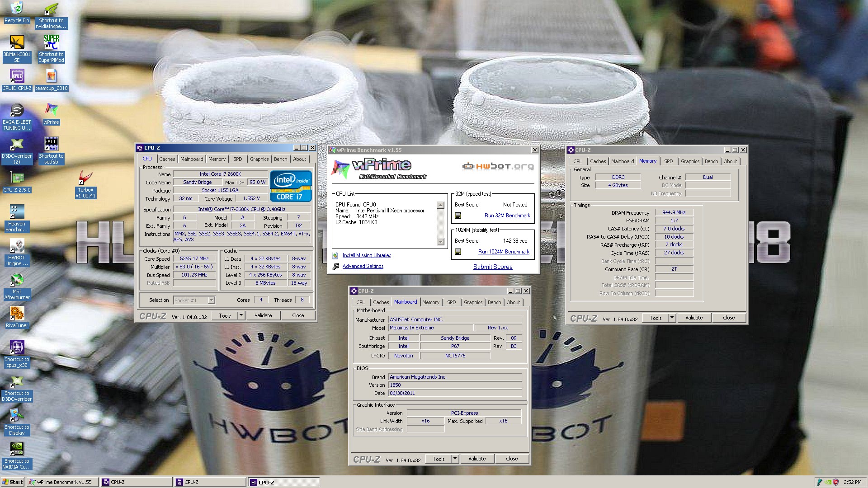This screenshot has width=868, height=488.
Task: Click Submit Scores link in wPrime
Action: [x=493, y=267]
